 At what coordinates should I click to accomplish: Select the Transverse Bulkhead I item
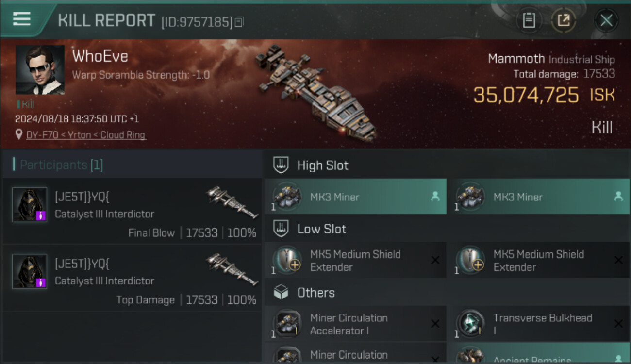click(x=538, y=324)
